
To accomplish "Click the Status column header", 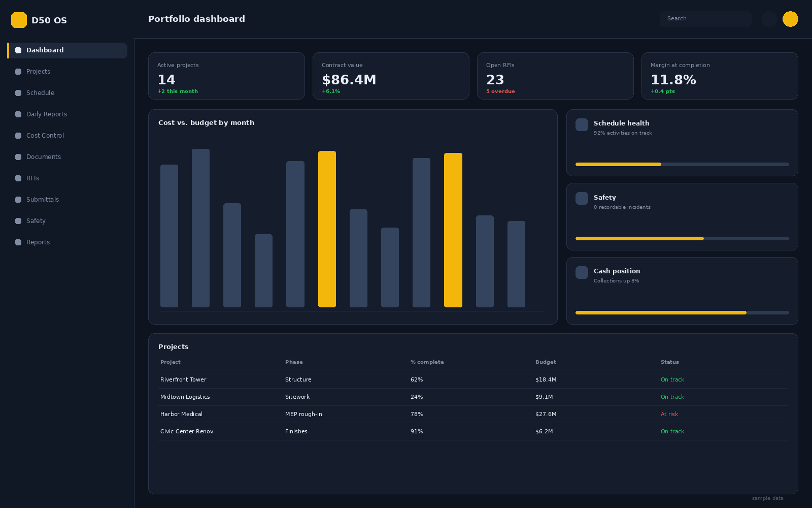I will pyautogui.click(x=669, y=362).
